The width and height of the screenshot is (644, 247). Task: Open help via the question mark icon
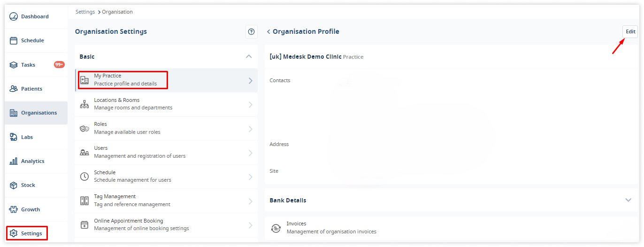251,31
